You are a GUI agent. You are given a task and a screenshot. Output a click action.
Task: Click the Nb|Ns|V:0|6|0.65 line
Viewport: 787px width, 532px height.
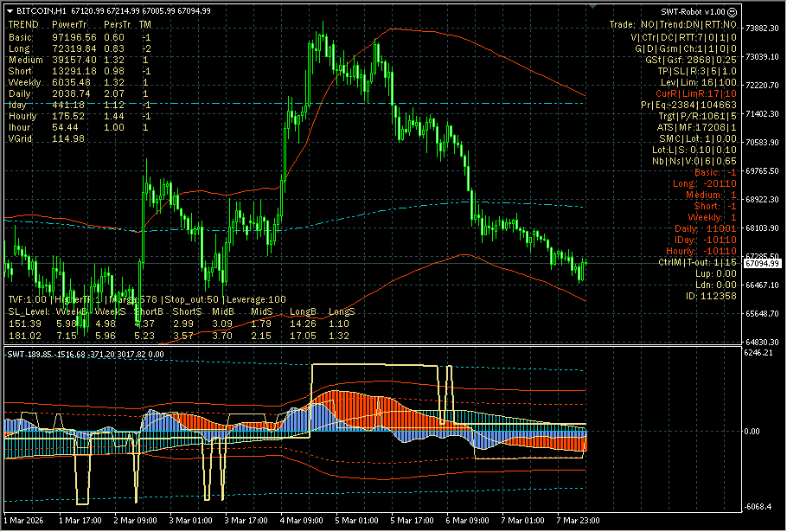pyautogui.click(x=694, y=161)
